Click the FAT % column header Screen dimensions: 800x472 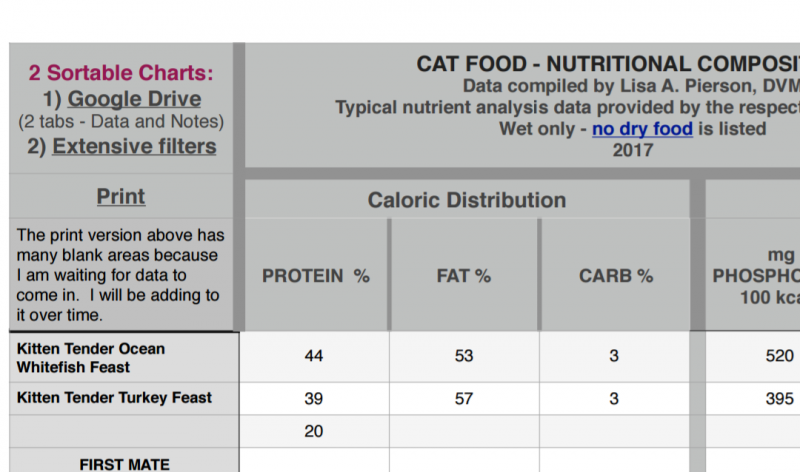[464, 276]
